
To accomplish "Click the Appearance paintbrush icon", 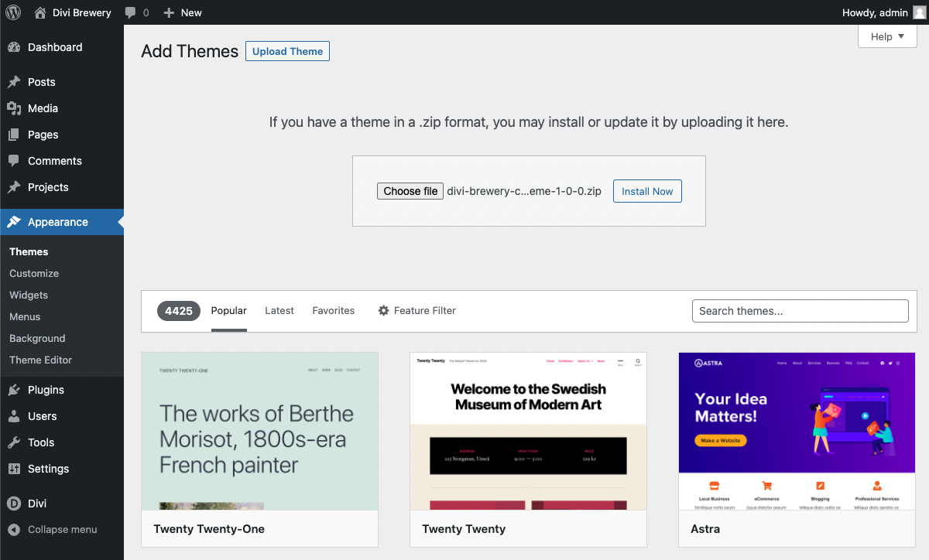I will point(14,222).
